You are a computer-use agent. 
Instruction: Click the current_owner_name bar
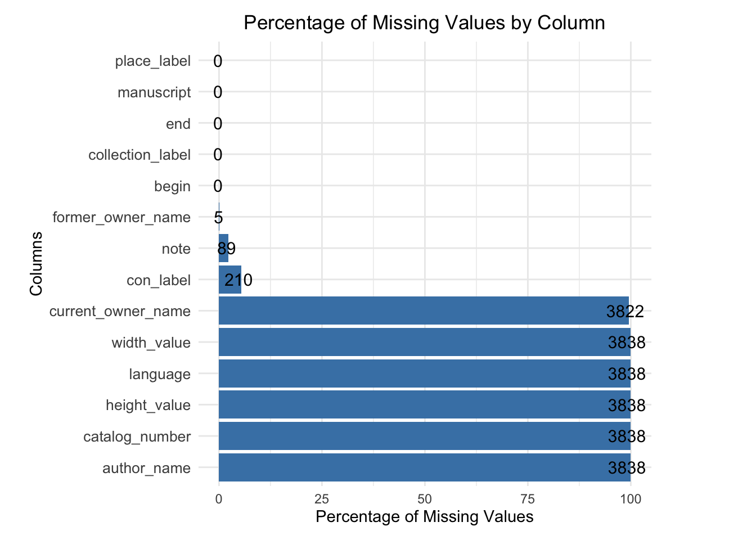coord(423,310)
